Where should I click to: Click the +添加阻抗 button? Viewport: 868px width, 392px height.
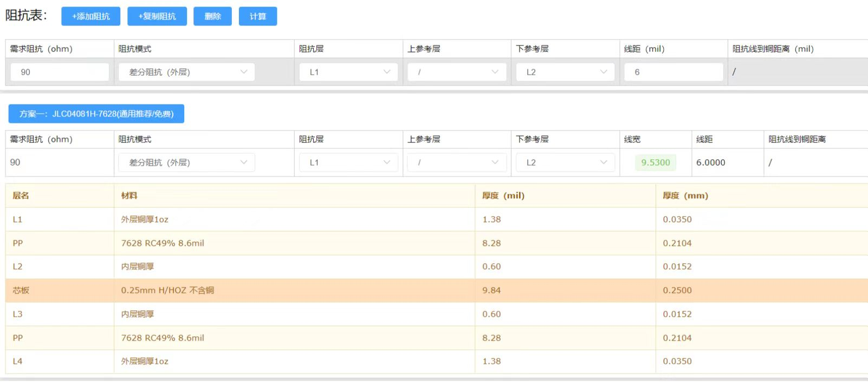[90, 16]
